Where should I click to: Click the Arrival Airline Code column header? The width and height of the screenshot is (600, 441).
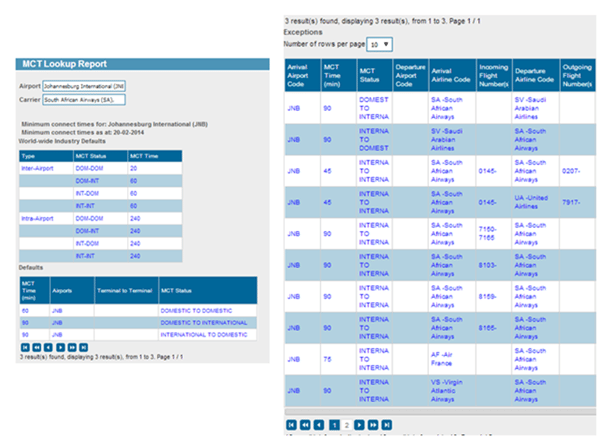point(452,75)
